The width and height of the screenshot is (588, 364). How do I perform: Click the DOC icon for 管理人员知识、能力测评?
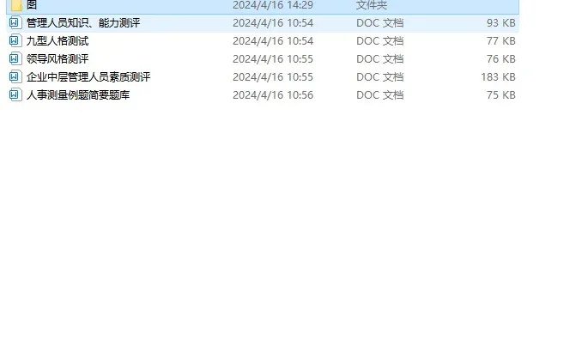click(15, 23)
